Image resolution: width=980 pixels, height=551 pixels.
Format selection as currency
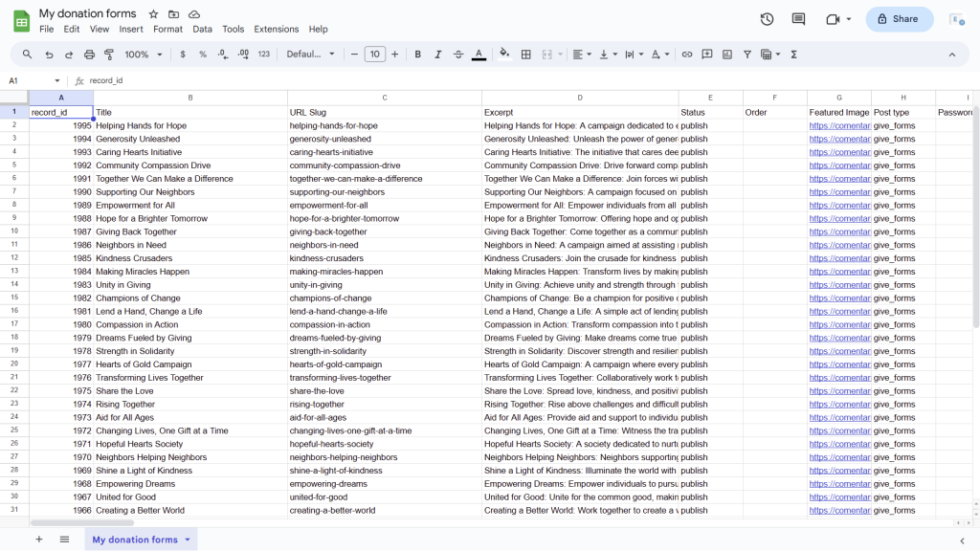coord(182,55)
